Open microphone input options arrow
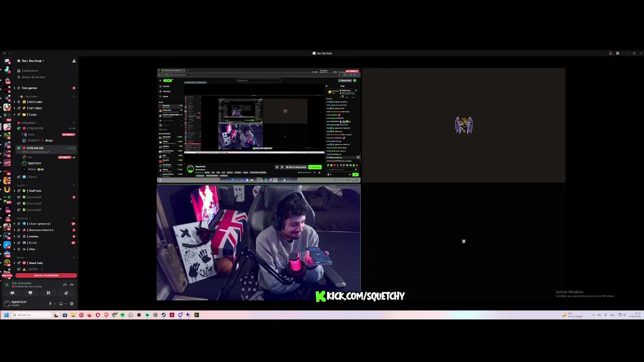The image size is (644, 362). 55,304
